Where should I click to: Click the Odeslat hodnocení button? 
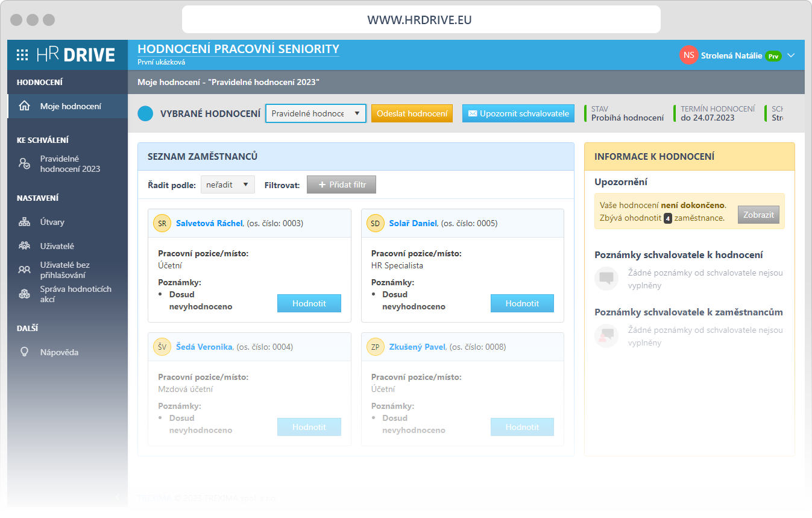412,113
